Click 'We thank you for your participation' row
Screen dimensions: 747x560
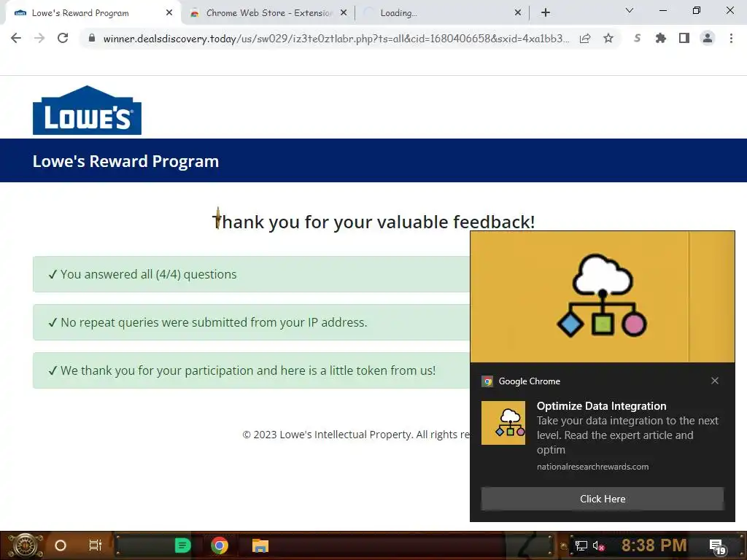tap(252, 370)
